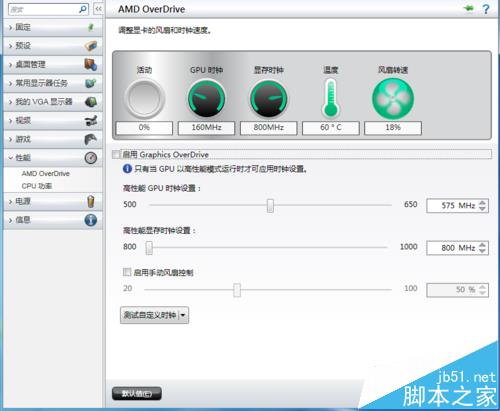The image size is (500, 411).
Task: Click the 160MHz GPU clock readout
Action: 206,128
